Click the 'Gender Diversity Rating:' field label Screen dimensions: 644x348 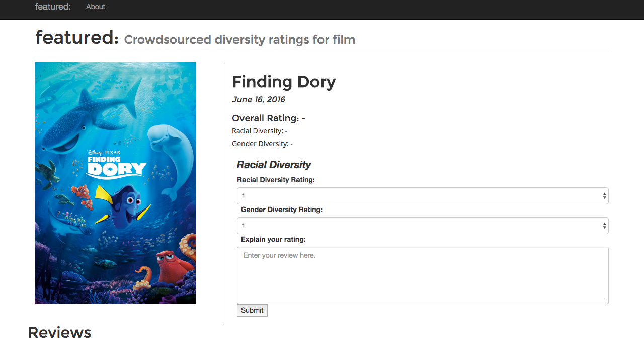coord(282,210)
